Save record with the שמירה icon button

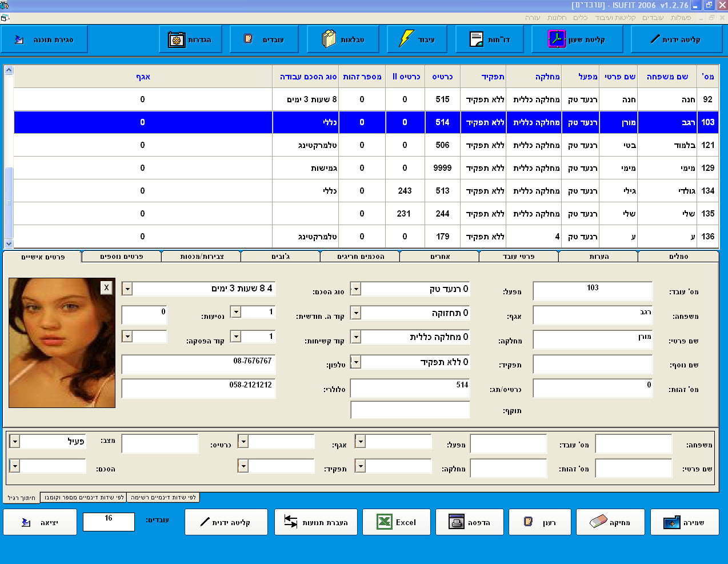click(x=685, y=522)
